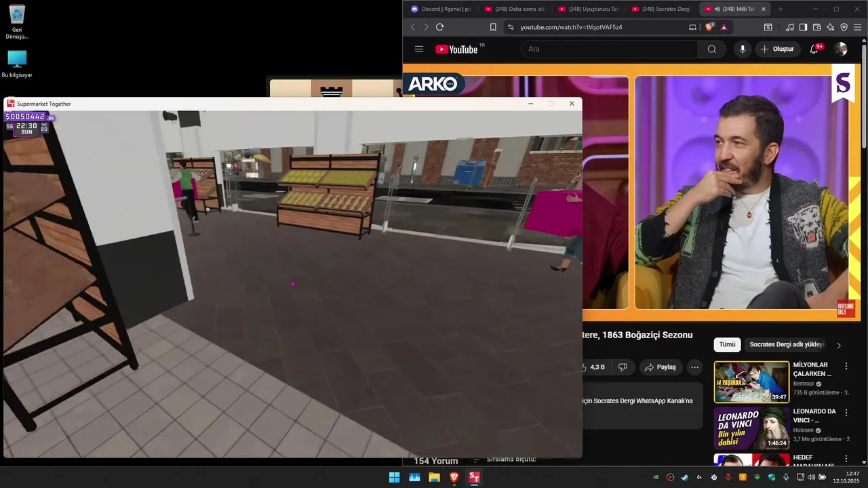Close the active 'Milli Tak' tab
This screenshot has height=488, width=868.
point(764,9)
